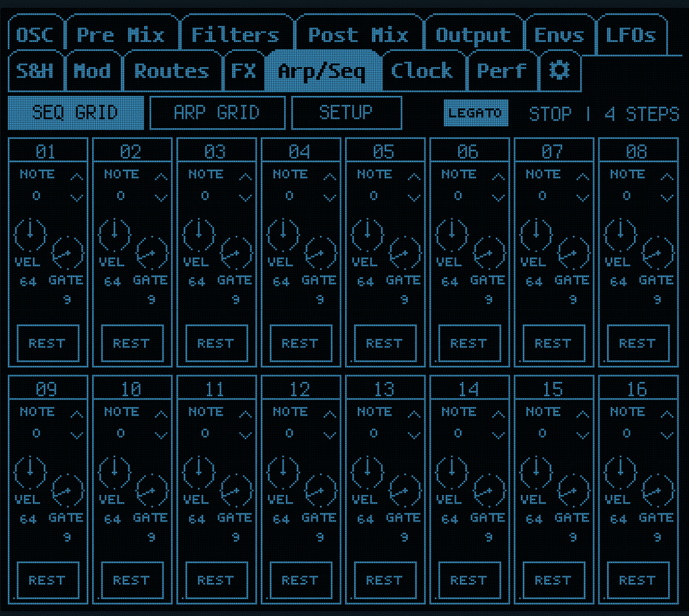Increase note with step 01 up arrow
Viewport: 689px width, 616px height.
[77, 177]
